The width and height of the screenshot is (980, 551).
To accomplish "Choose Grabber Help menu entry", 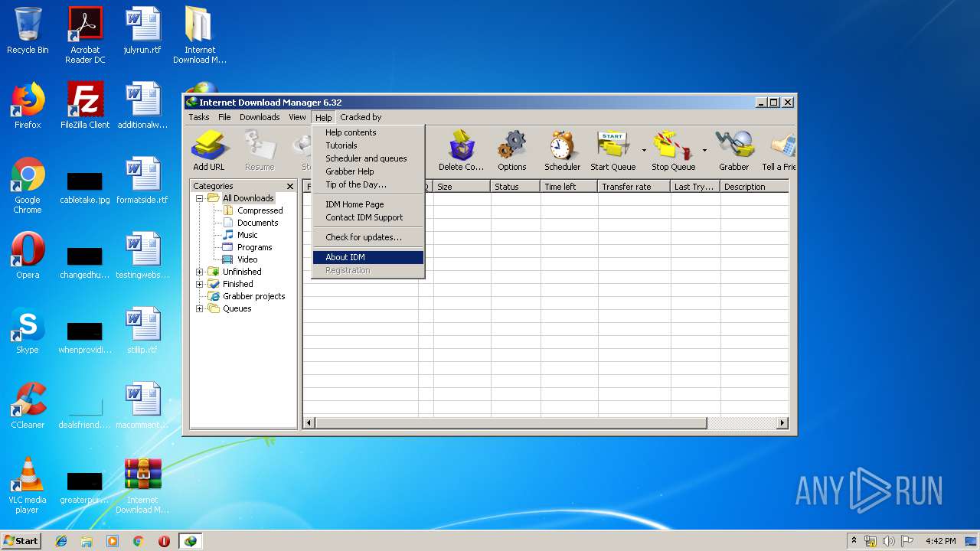I will pos(368,171).
